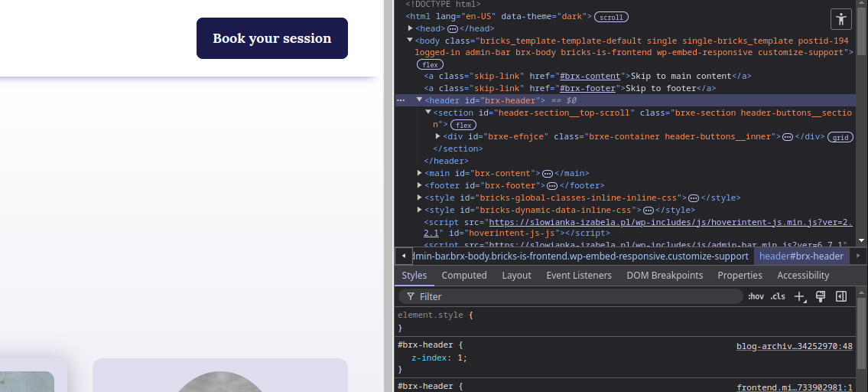
Task: Expand the main brx-content node
Action: click(x=420, y=173)
